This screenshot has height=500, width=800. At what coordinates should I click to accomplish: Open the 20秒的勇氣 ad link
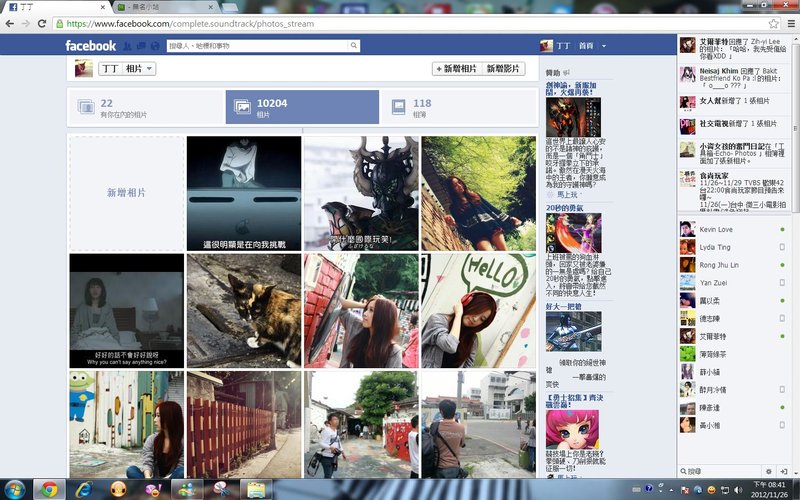click(x=564, y=208)
